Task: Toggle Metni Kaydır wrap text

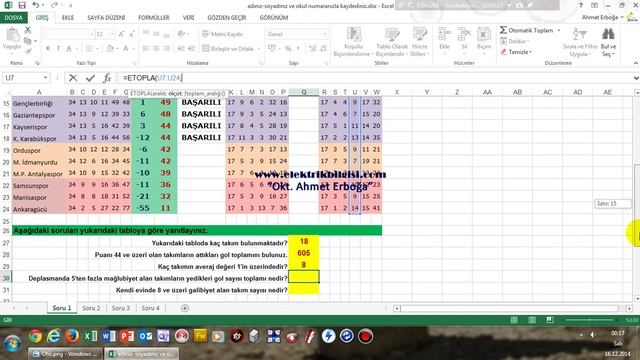Action: pos(222,34)
